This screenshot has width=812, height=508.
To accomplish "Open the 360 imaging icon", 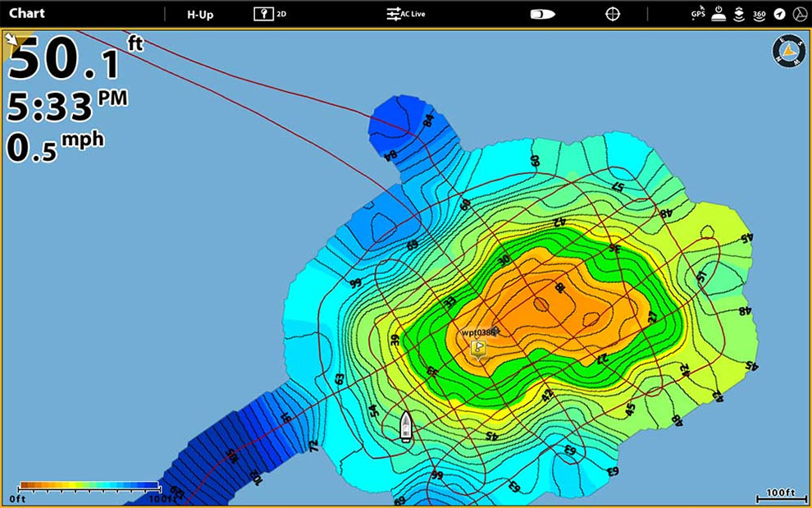I will tap(759, 14).
